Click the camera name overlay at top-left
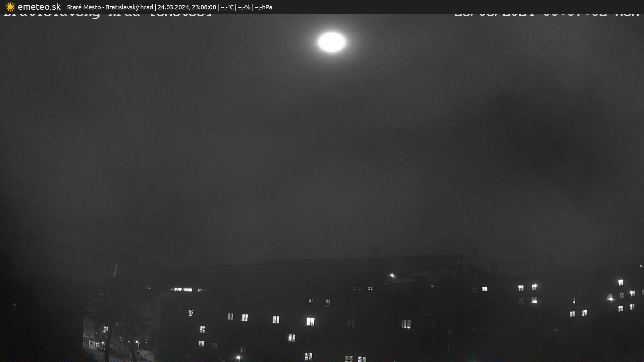The height and width of the screenshot is (362, 644). tap(107, 15)
